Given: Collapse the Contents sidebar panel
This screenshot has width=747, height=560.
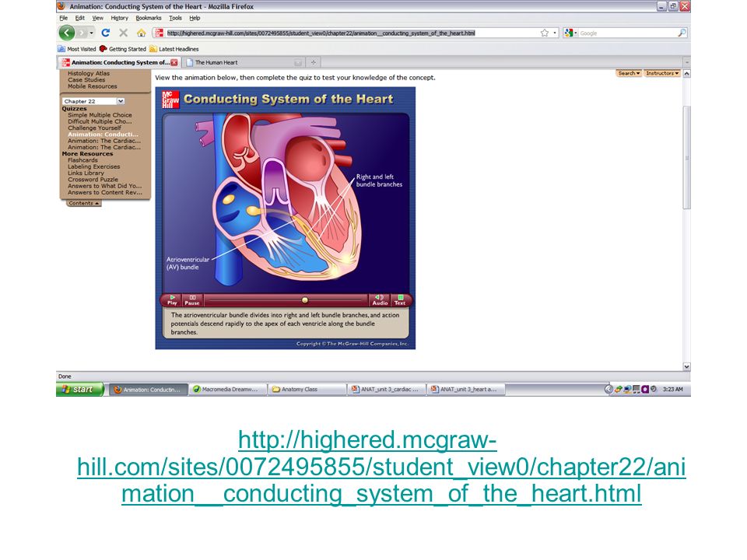Looking at the screenshot, I should coord(83,203).
